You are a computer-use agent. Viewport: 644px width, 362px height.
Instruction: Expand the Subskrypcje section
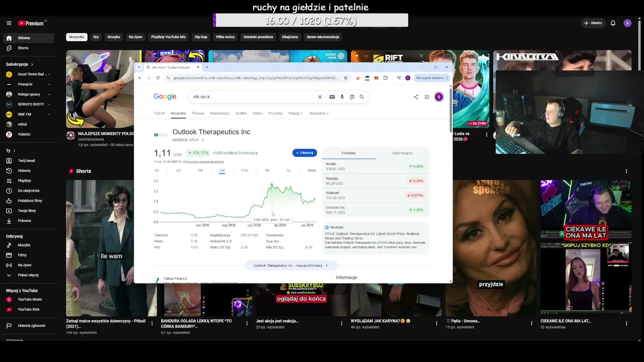20,64
